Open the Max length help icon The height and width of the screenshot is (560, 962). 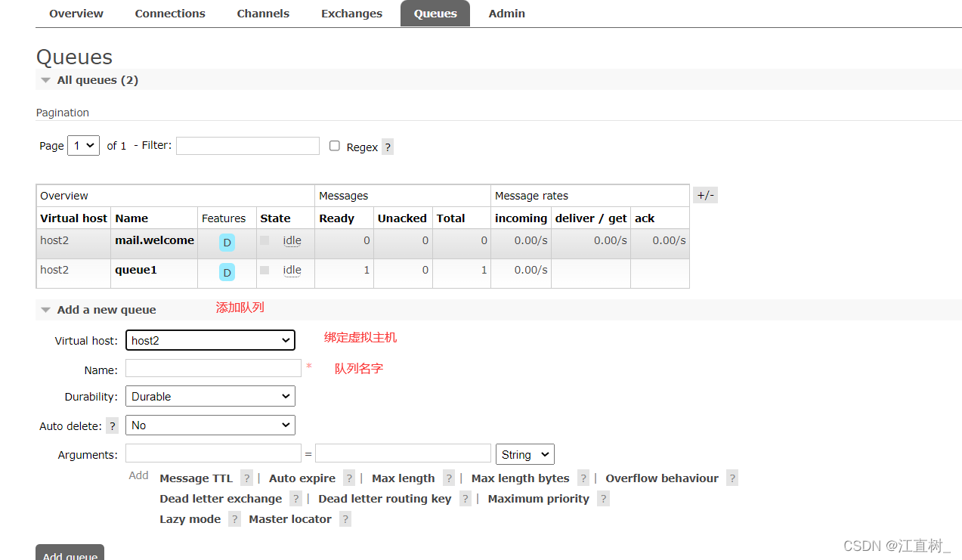click(449, 478)
